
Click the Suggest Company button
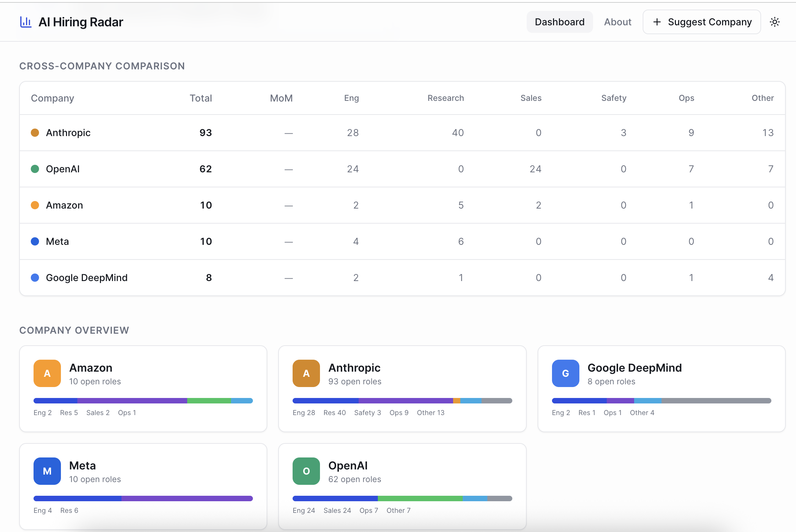coord(701,22)
